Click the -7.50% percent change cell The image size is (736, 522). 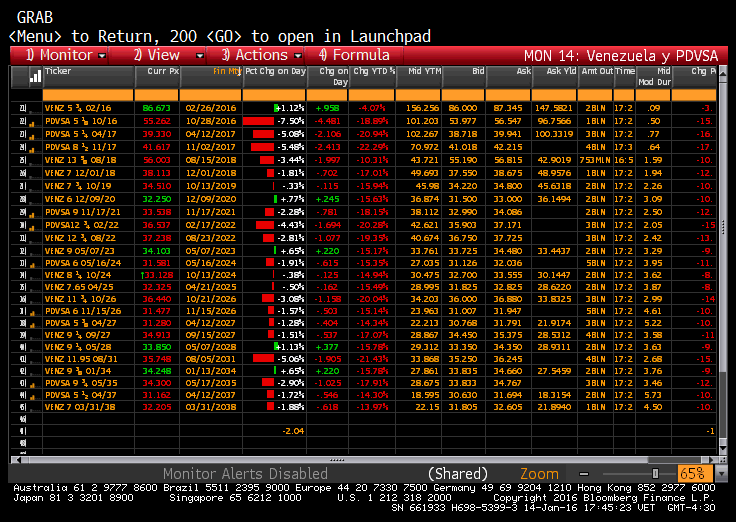[275, 121]
